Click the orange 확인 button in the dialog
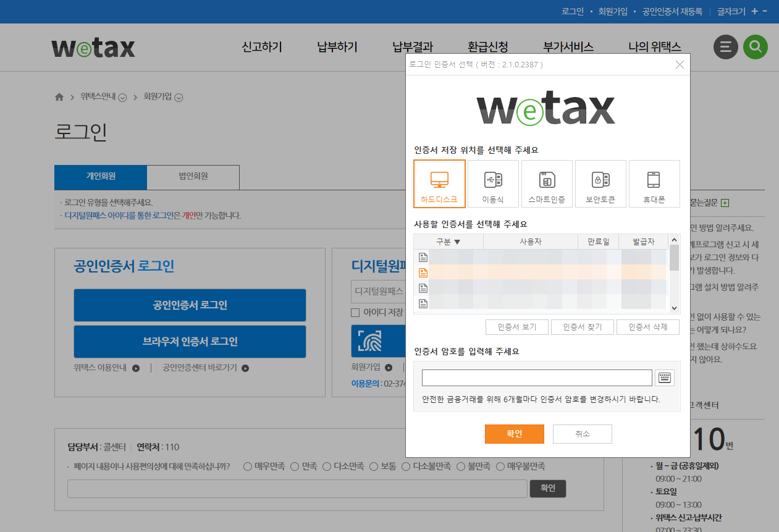Screen dimensions: 779x532 [x=515, y=434]
